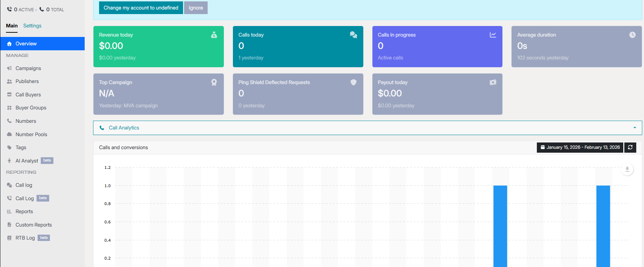This screenshot has height=267, width=644.
Task: Click the Numbers phone icon
Action: point(9,121)
